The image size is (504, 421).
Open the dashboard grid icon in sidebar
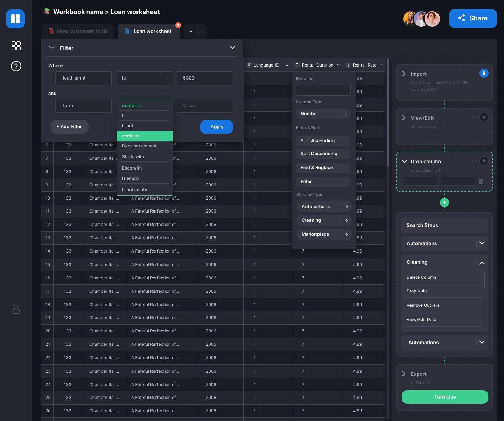click(16, 46)
